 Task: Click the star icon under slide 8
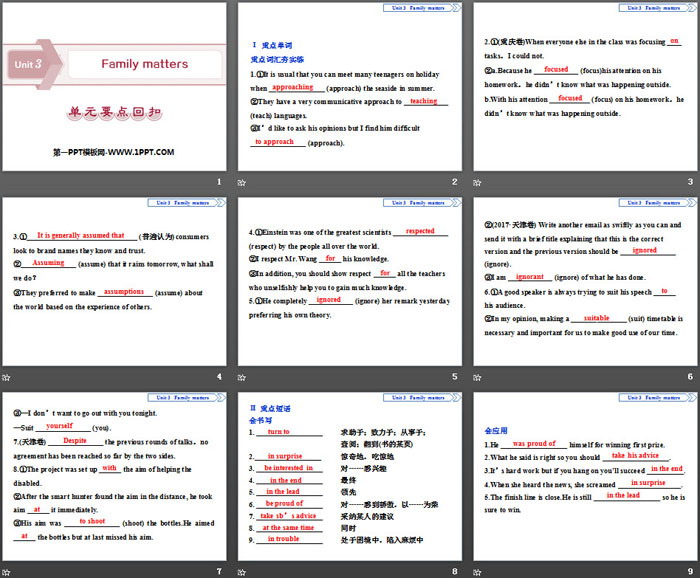(242, 572)
